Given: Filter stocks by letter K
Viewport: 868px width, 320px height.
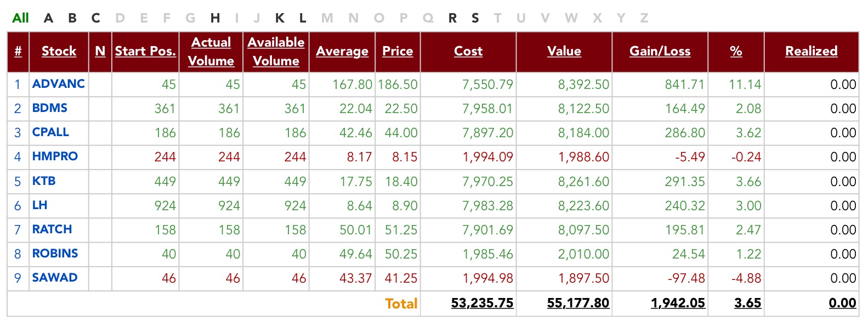Looking at the screenshot, I should (x=280, y=18).
